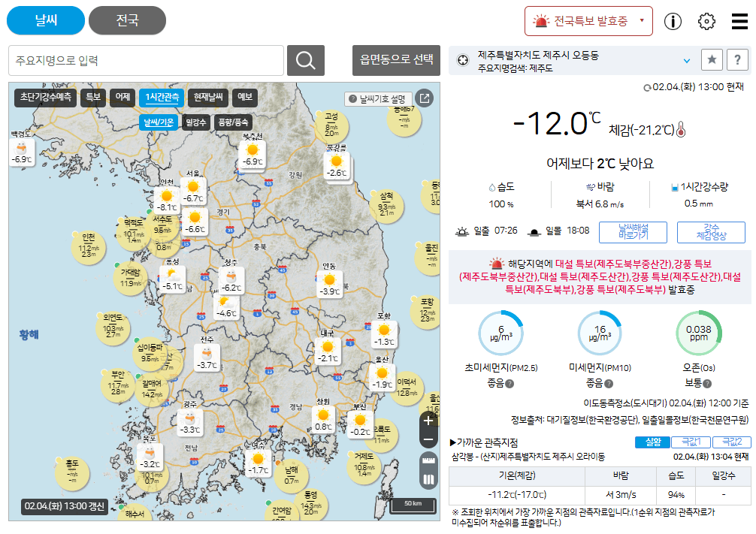Open the hamburger menu icon
Viewport: 756px width, 534px height.
(737, 21)
